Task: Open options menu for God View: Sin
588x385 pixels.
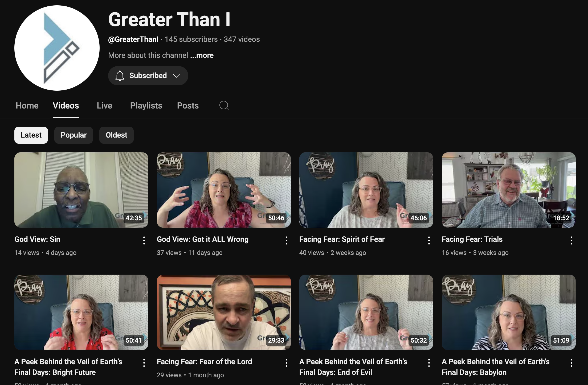Action: [144, 240]
